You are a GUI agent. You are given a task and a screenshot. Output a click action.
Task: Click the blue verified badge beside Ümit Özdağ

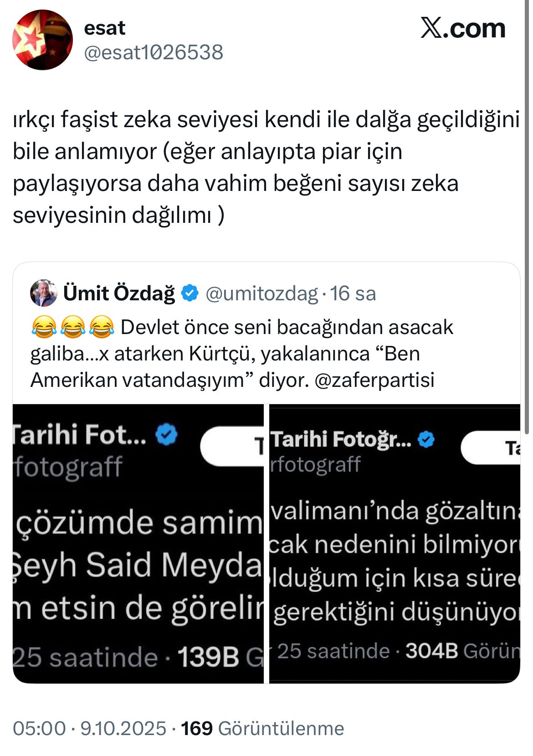(x=190, y=293)
